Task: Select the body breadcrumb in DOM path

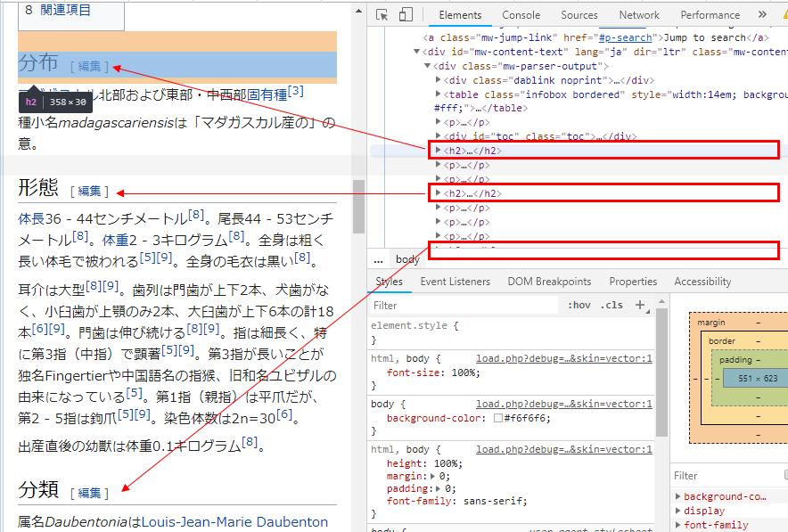Action: coord(407,258)
